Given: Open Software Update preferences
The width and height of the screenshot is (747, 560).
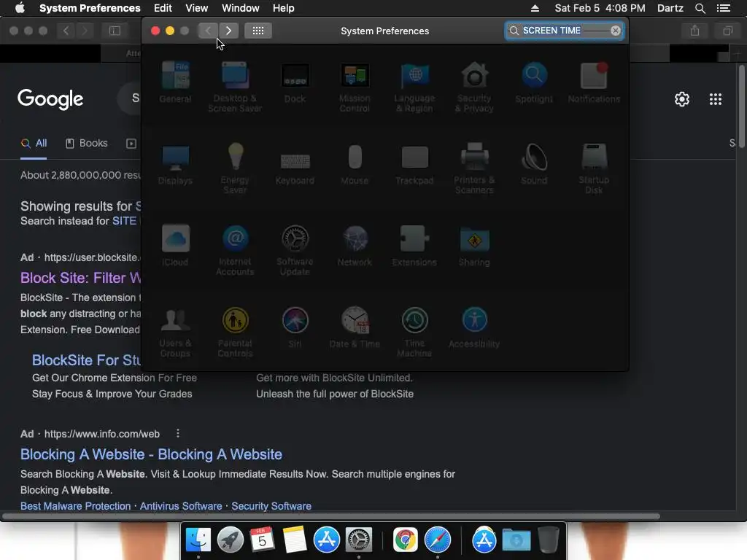Looking at the screenshot, I should (x=295, y=250).
